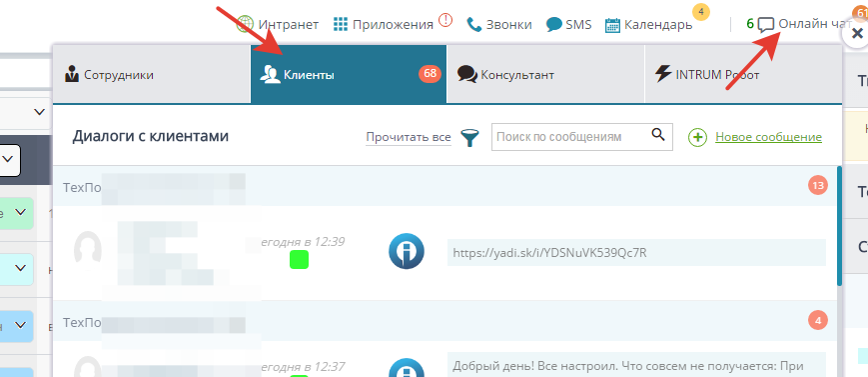Click the 68 unread badge on Клиенты
The height and width of the screenshot is (377, 868).
coord(430,74)
